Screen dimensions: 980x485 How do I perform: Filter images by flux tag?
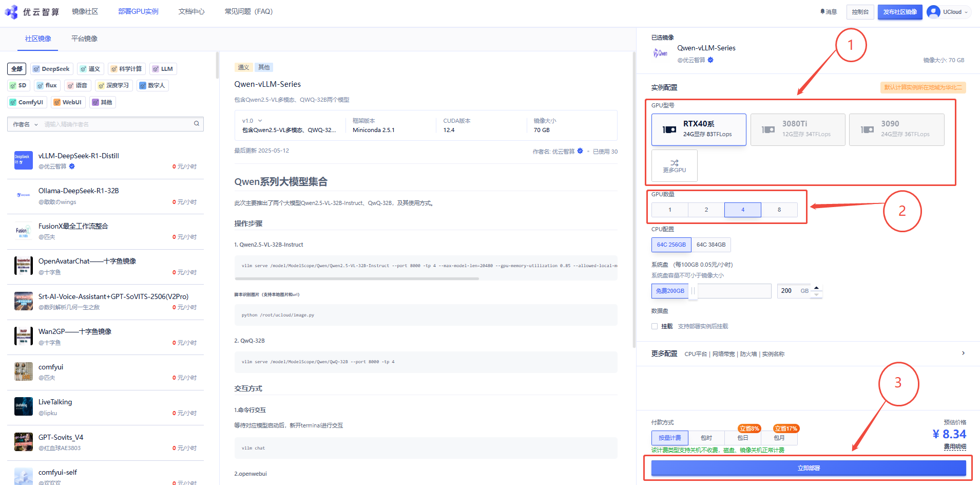pos(47,85)
